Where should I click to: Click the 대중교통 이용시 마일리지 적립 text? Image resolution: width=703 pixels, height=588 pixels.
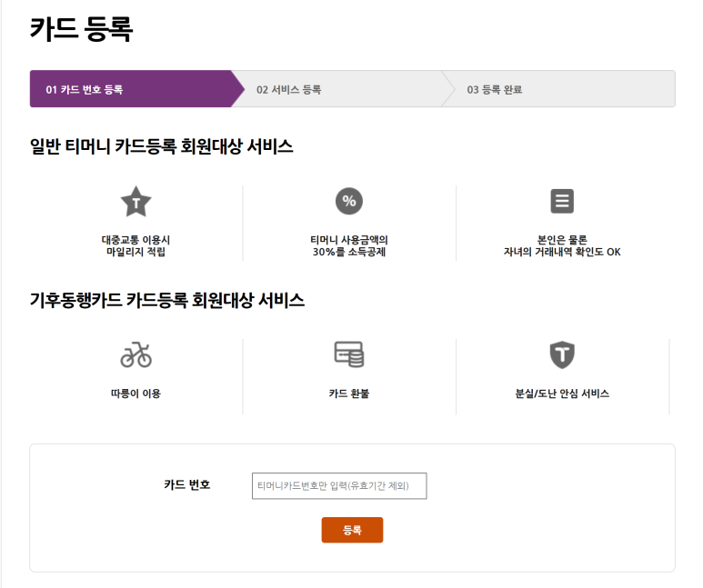[x=136, y=245]
